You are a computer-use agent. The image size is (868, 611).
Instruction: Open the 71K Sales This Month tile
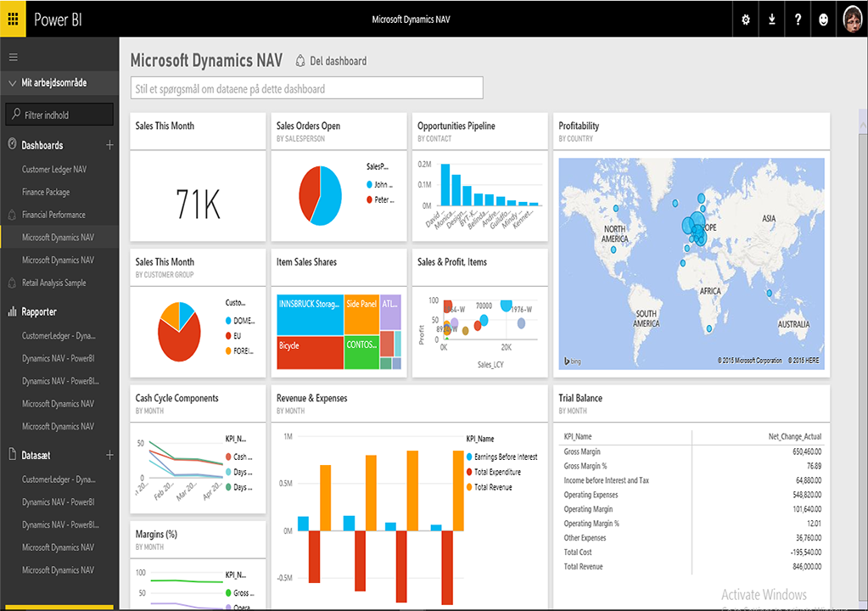coord(198,203)
